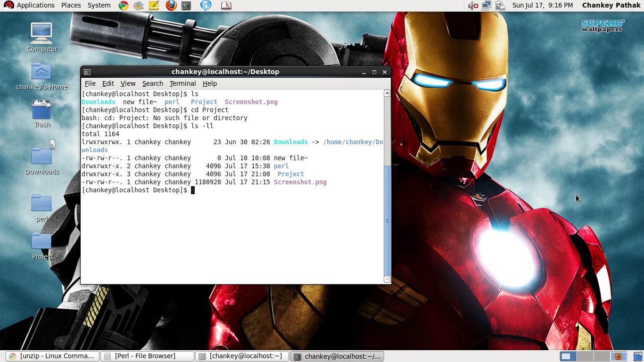Click the battery power tray icon
The height and width of the screenshot is (362, 644).
[x=500, y=6]
